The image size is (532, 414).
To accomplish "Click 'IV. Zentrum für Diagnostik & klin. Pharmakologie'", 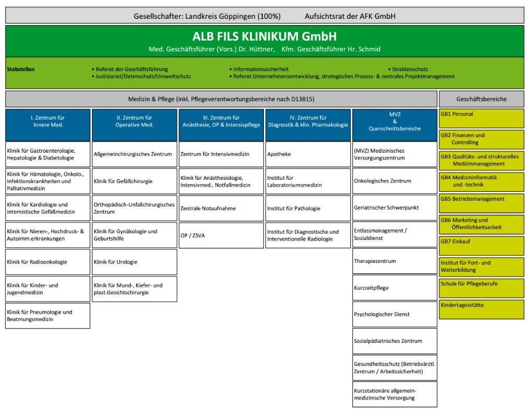I will point(308,125).
